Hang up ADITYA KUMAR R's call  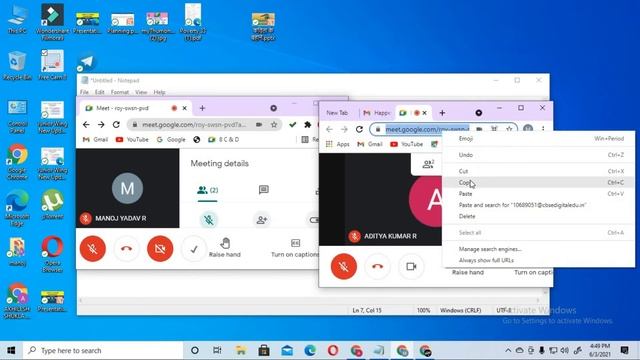pos(378,267)
